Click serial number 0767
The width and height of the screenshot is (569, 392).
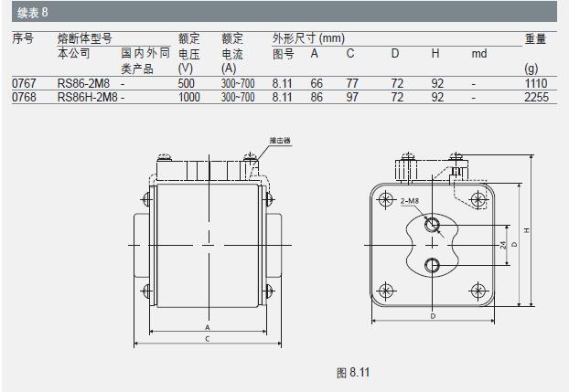pyautogui.click(x=24, y=83)
